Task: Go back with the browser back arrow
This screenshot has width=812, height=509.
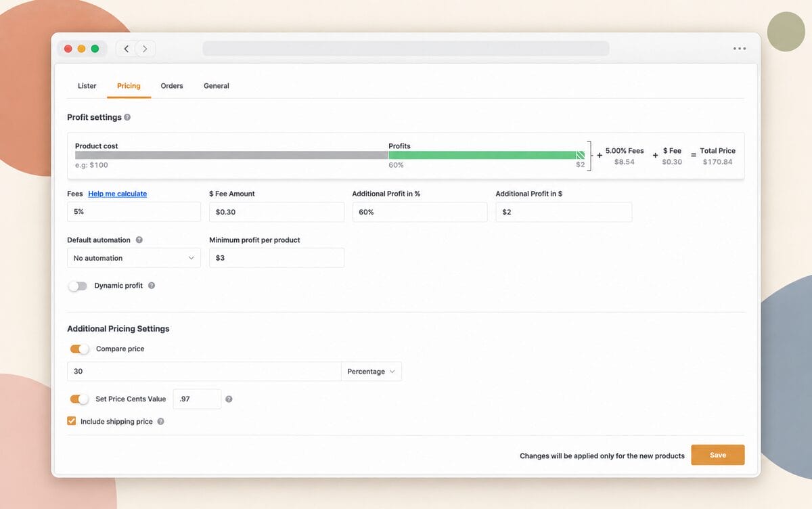Action: click(126, 49)
